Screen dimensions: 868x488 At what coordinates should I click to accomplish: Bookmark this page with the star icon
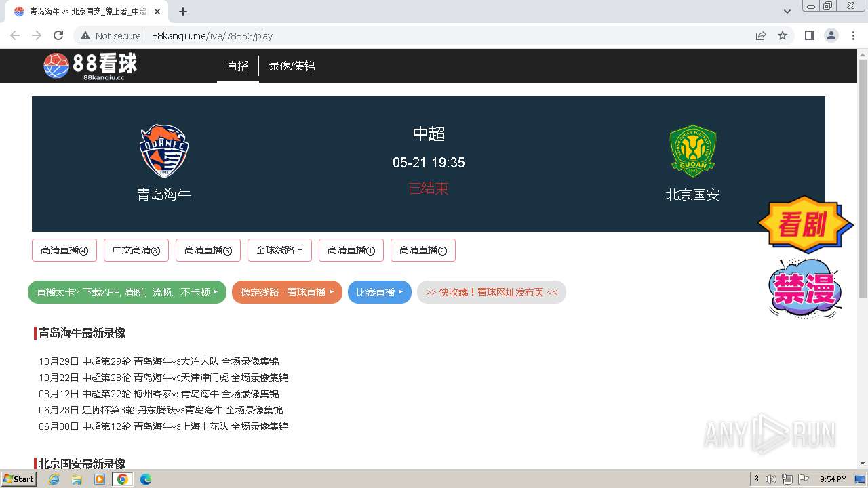tap(783, 35)
